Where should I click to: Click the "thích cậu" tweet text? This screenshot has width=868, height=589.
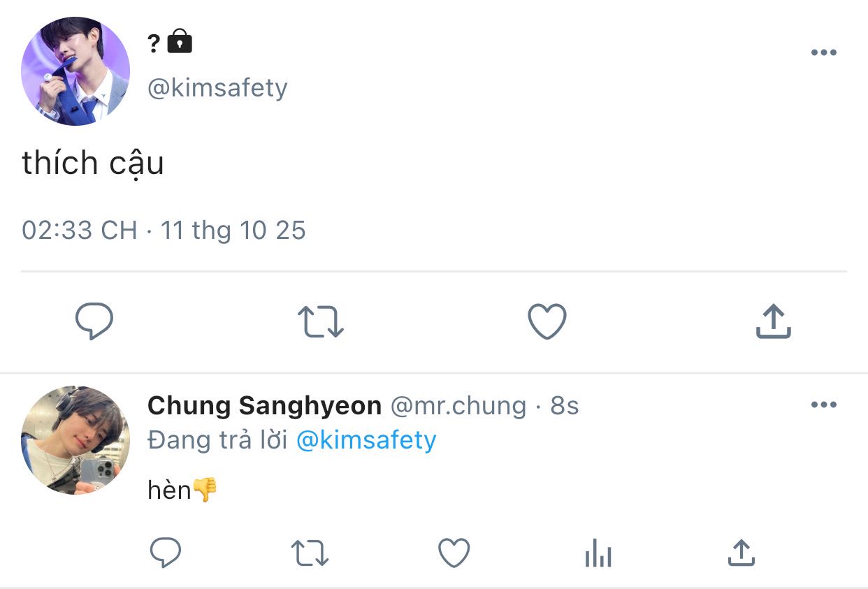[93, 163]
